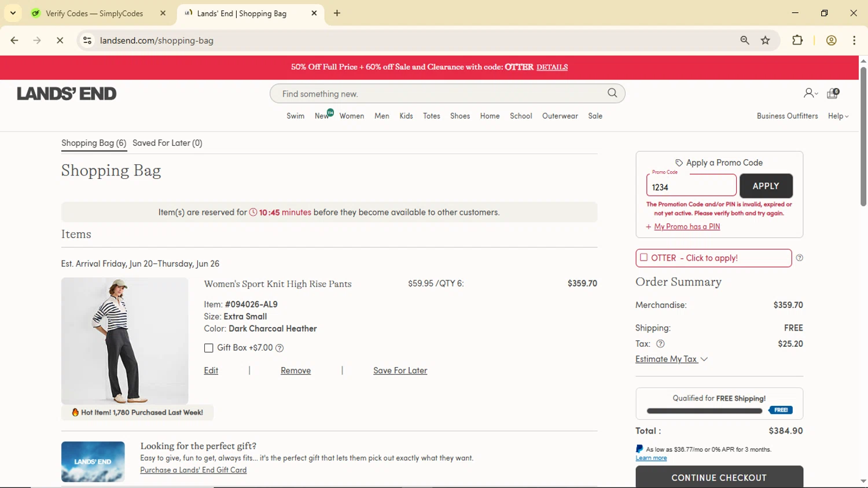Expand the Help dropdown menu

[x=838, y=116]
